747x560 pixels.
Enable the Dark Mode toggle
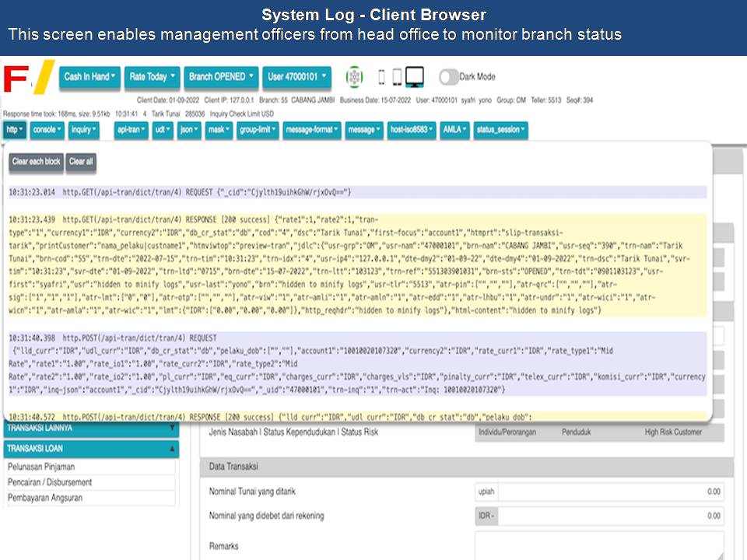click(x=449, y=77)
